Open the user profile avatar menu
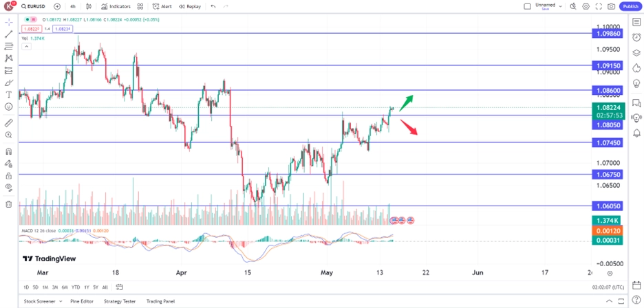The image size is (644, 308). pos(9,6)
